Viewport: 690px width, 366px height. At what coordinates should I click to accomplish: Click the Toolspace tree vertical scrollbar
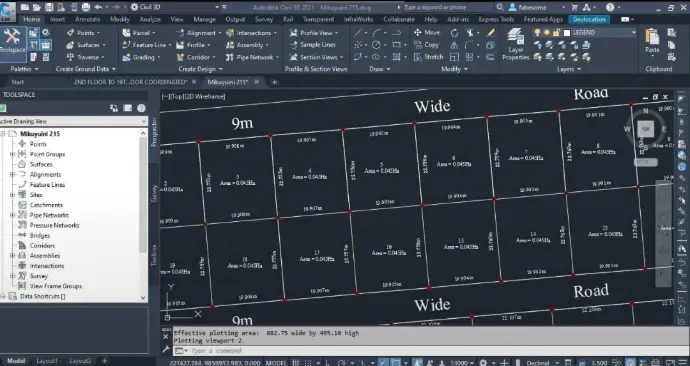[x=143, y=215]
